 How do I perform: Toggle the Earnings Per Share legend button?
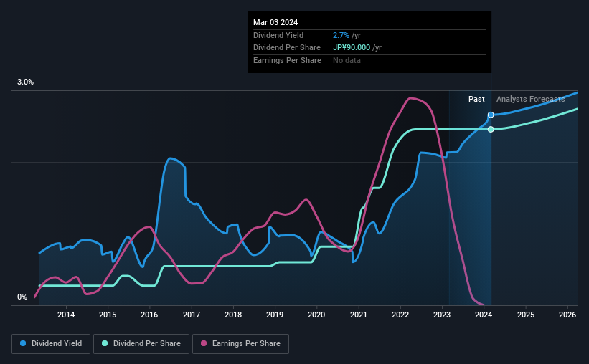[x=240, y=344]
